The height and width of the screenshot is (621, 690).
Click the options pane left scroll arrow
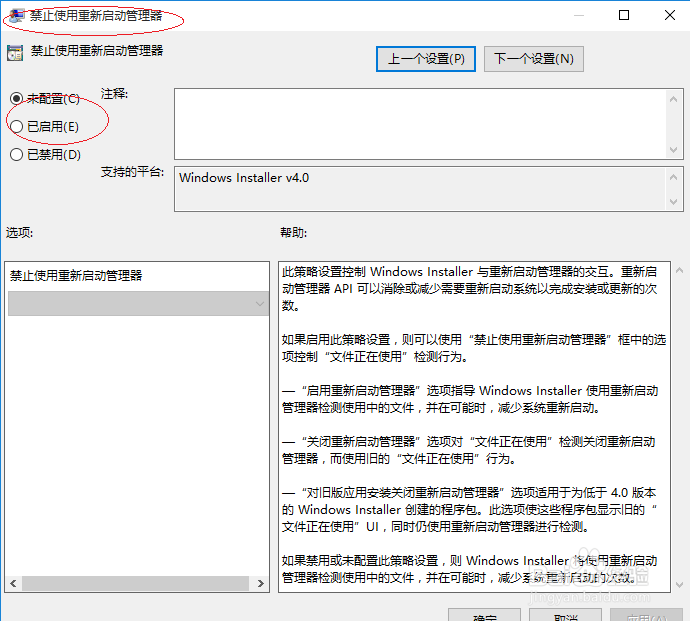click(13, 584)
